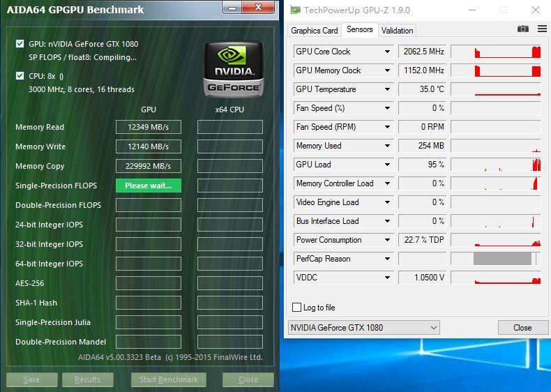551x392 pixels.
Task: Click the GPU-Z title bar app icon
Action: coord(295,10)
